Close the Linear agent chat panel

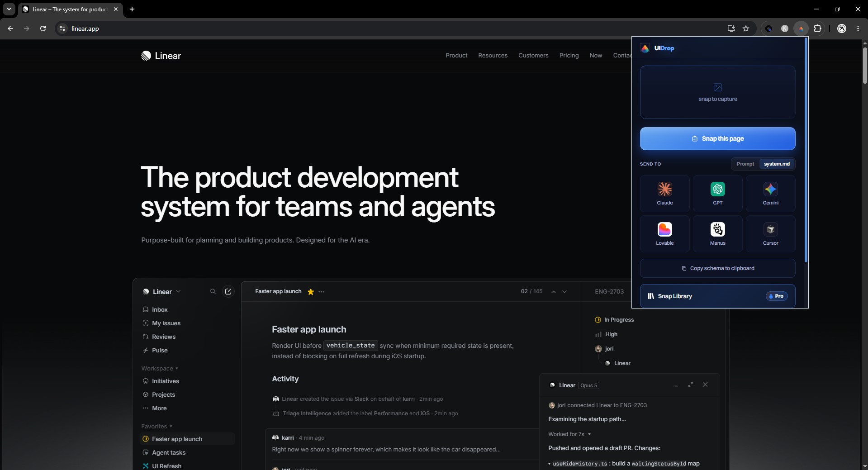point(705,385)
